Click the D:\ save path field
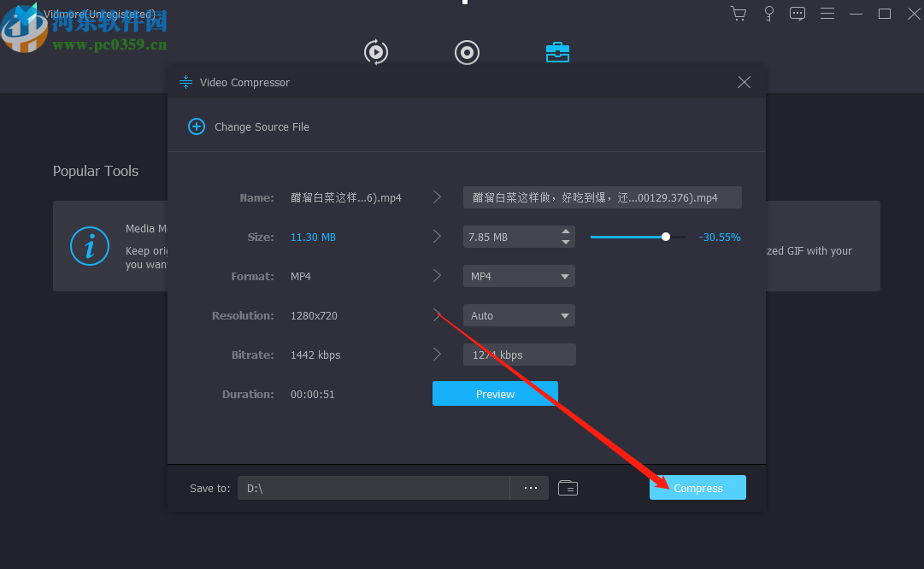 point(374,488)
